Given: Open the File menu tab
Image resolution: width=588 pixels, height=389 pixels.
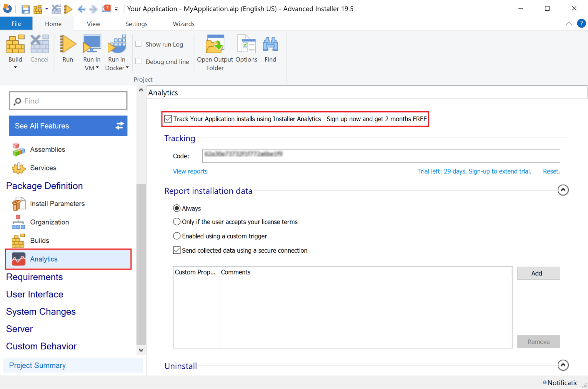Looking at the screenshot, I should pyautogui.click(x=16, y=24).
